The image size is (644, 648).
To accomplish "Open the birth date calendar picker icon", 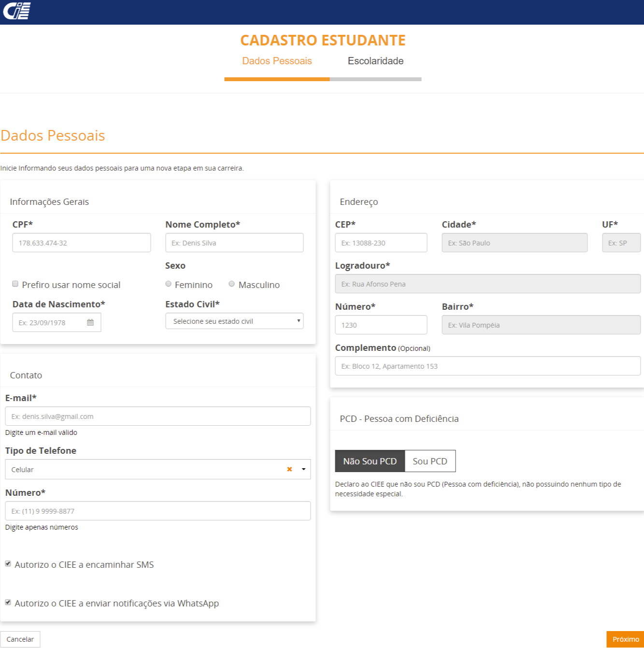I will (x=90, y=322).
